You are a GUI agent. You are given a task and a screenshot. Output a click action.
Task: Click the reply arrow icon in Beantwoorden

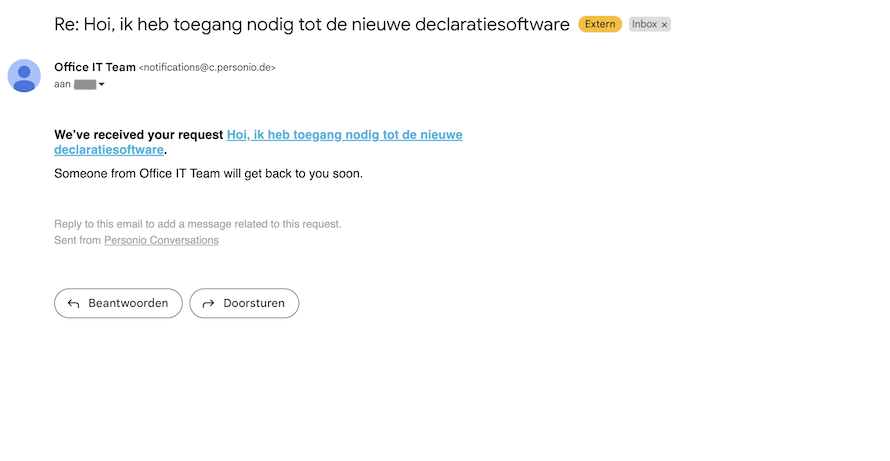[x=73, y=304]
